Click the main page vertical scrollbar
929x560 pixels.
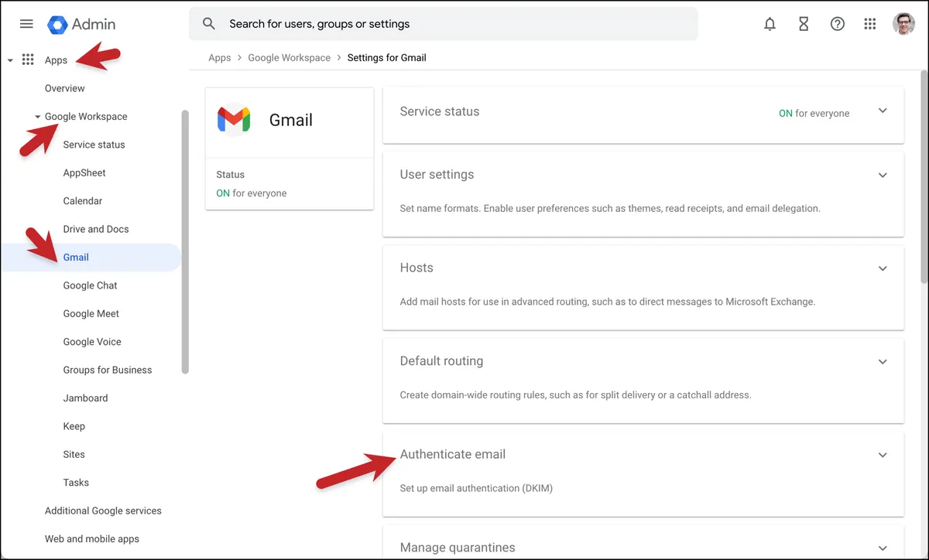[x=924, y=177]
